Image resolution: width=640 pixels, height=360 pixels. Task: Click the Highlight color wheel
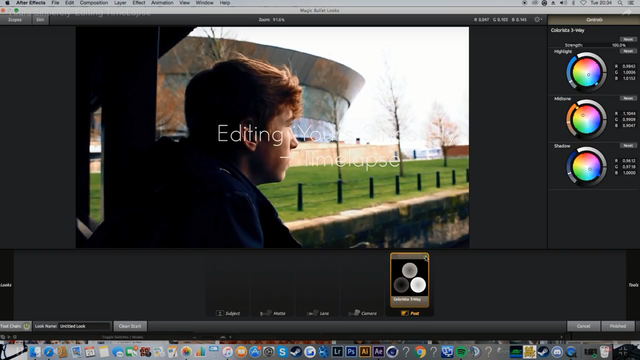[x=586, y=72]
